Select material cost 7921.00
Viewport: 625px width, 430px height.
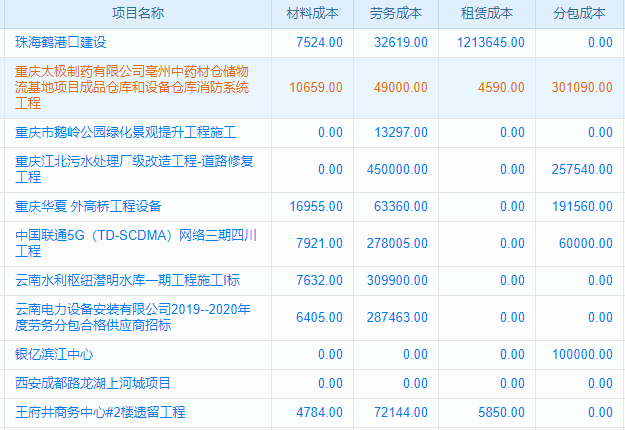[x=319, y=243]
